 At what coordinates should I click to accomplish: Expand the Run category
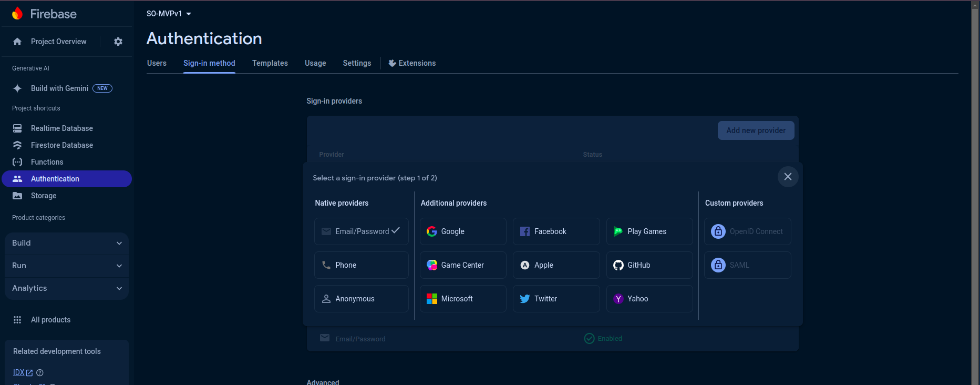(67, 266)
